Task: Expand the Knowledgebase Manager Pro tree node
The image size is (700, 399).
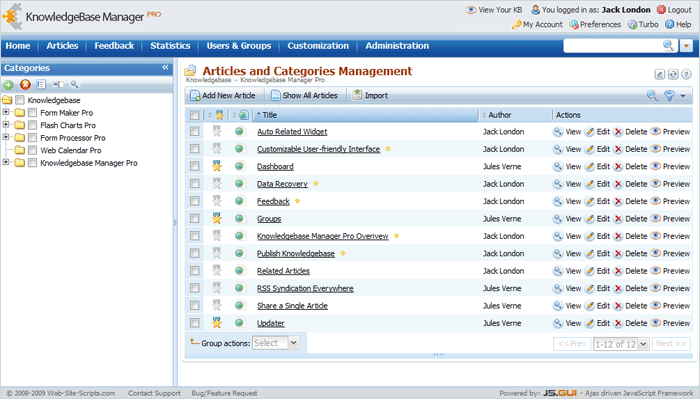Action: (x=6, y=162)
